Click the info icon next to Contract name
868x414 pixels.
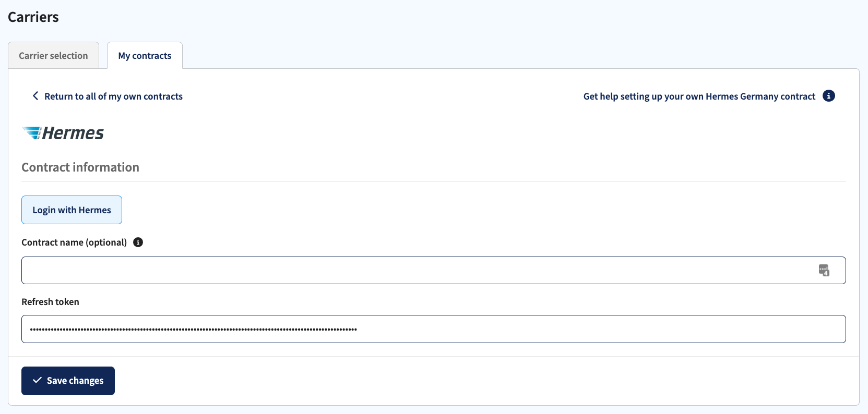point(138,242)
